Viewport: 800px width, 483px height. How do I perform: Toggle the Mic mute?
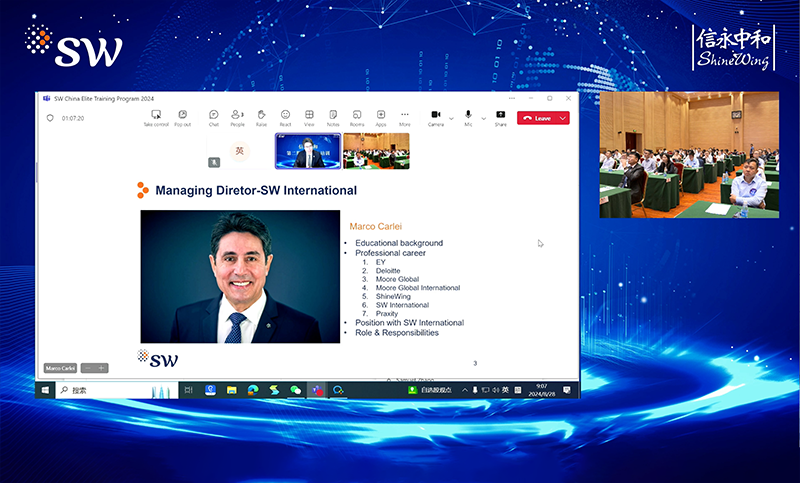(x=468, y=118)
